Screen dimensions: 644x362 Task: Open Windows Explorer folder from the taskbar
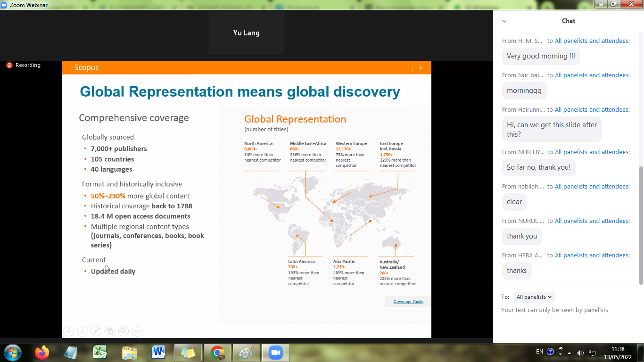pyautogui.click(x=129, y=353)
